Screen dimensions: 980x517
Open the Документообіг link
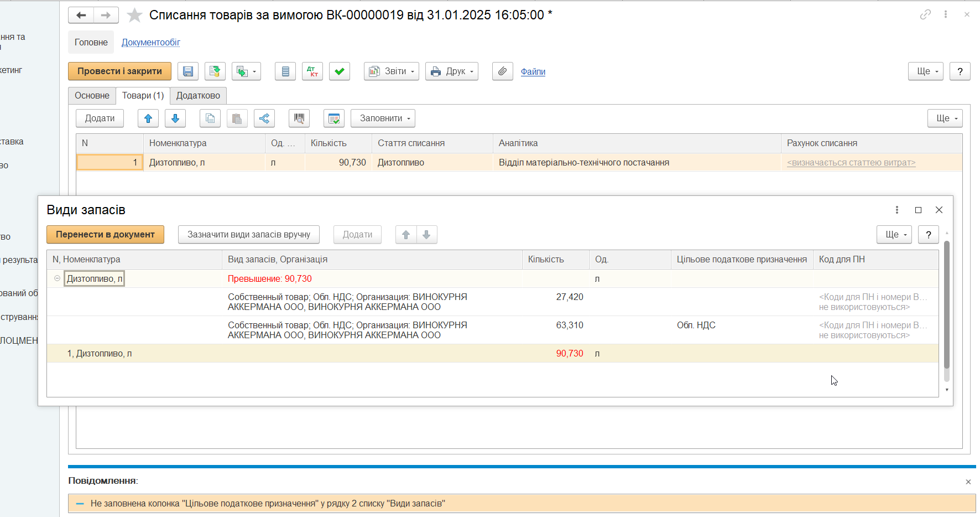(151, 43)
